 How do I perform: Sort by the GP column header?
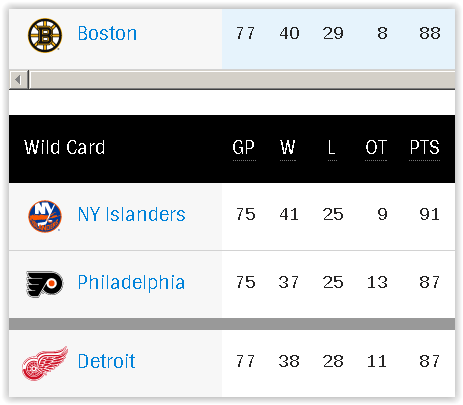coord(244,148)
